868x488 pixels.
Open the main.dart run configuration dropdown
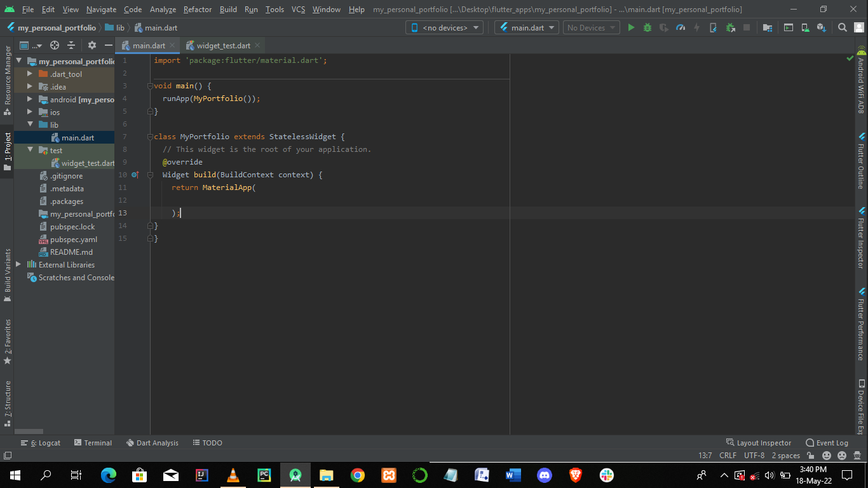click(x=527, y=28)
